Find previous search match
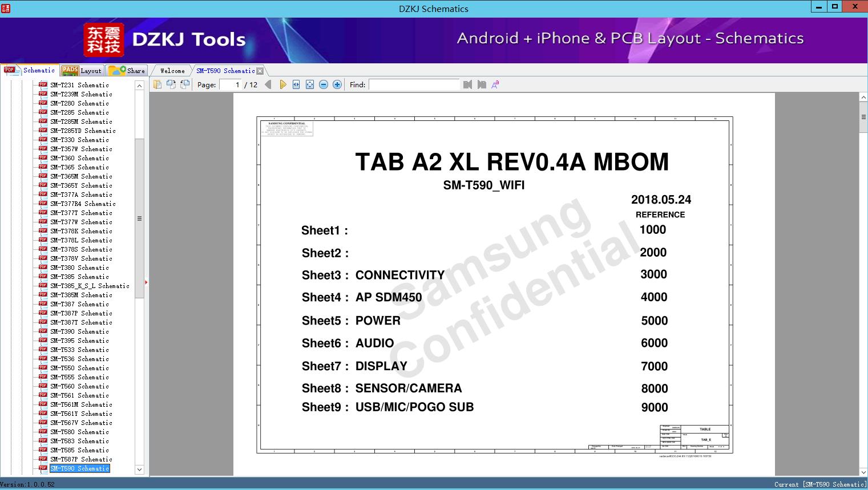 click(468, 84)
